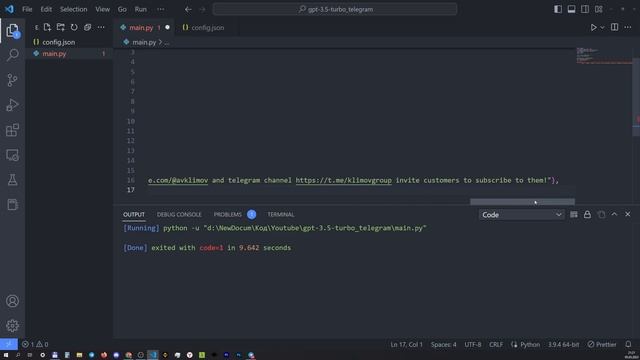Click main.py breadcrumb item
This screenshot has height=360, width=640.
coord(140,42)
